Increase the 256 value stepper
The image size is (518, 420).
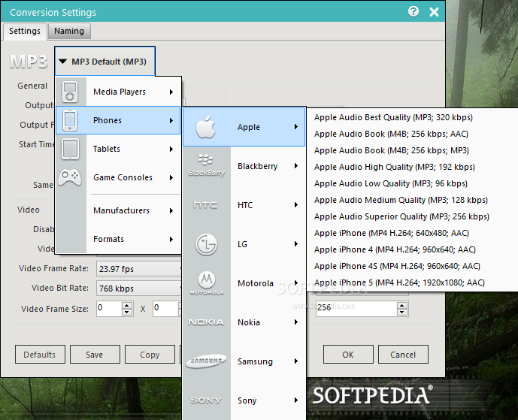pos(401,306)
